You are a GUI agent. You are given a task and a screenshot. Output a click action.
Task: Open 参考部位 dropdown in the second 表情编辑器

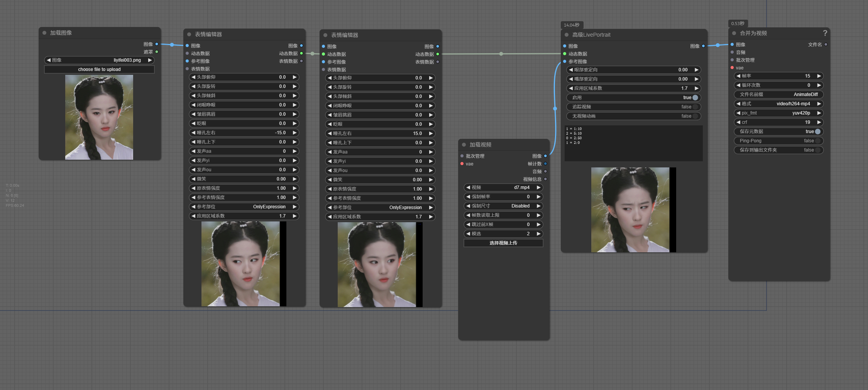(x=380, y=208)
